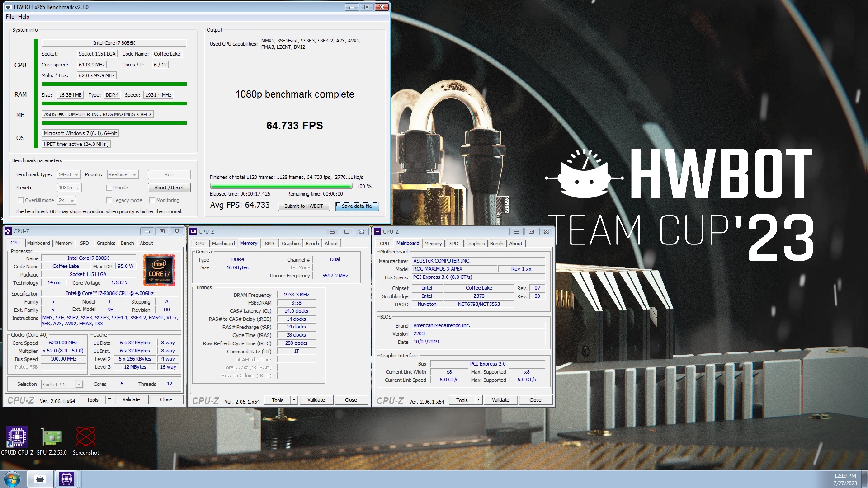The image size is (868, 488).
Task: Click Validate in CPU-Z Mainboard window
Action: point(500,400)
